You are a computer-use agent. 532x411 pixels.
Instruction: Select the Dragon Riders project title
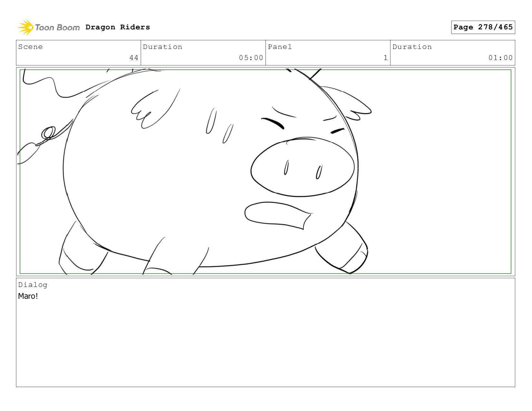(x=118, y=27)
